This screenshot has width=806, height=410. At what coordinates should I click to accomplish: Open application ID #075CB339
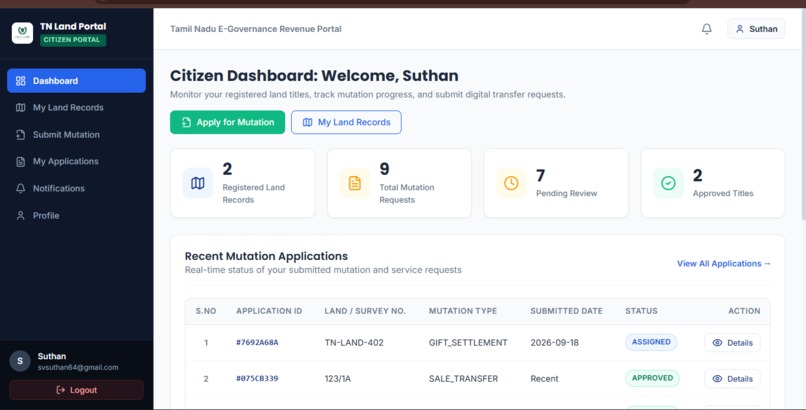point(257,378)
